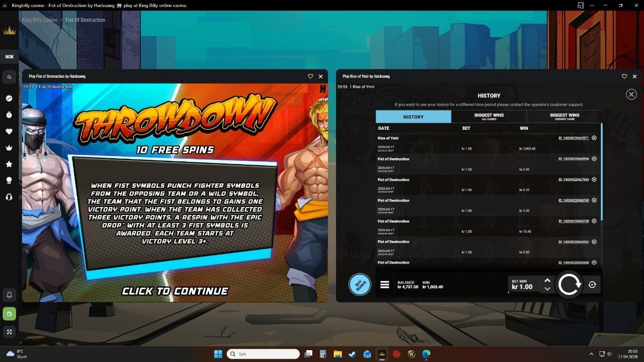This screenshot has height=362, width=644.
Task: Decrease bet with the down arrow
Action: point(547,289)
